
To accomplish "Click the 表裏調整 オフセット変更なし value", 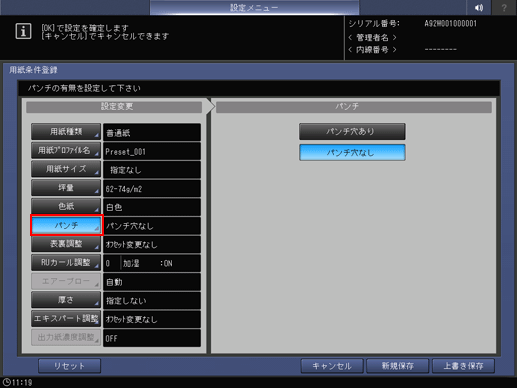I will pos(152,245).
